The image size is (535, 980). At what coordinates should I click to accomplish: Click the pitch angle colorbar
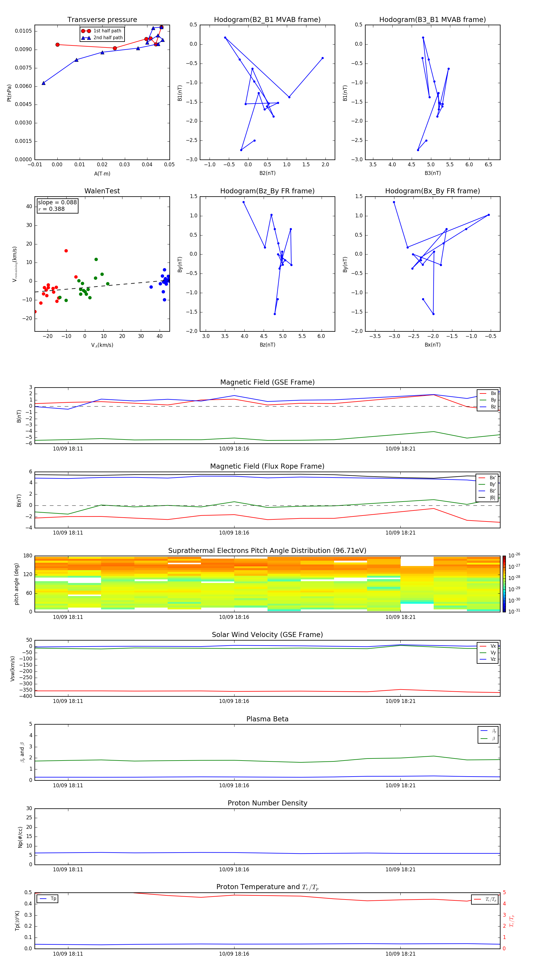pyautogui.click(x=504, y=584)
